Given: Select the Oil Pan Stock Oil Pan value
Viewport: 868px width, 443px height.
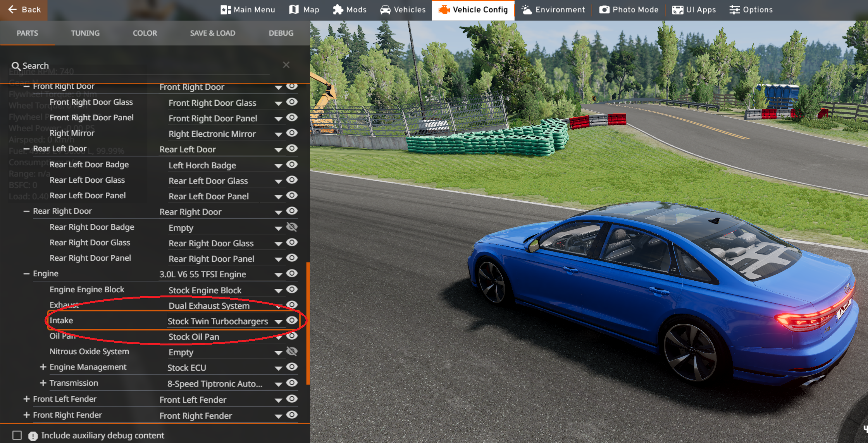Looking at the screenshot, I should pos(194,337).
